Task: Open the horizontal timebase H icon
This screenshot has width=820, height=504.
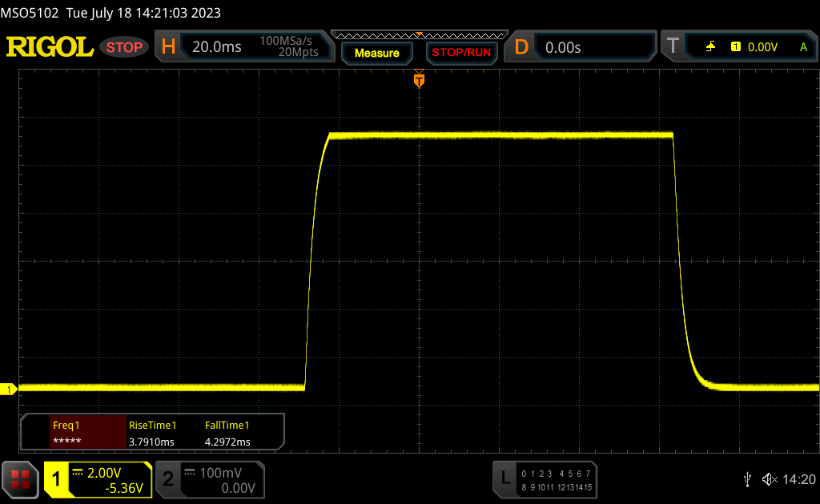Action: click(168, 47)
